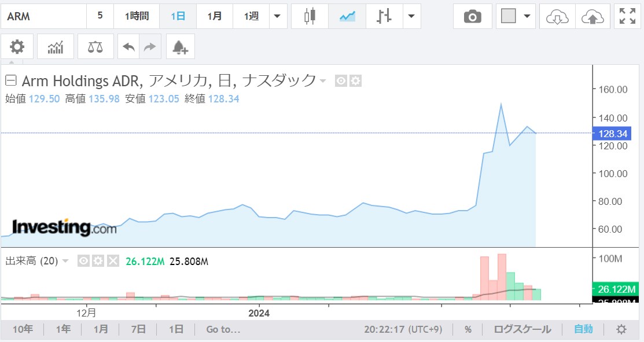Enter fullscreen mode with the expand icon
644x342 pixels.
tap(628, 16)
